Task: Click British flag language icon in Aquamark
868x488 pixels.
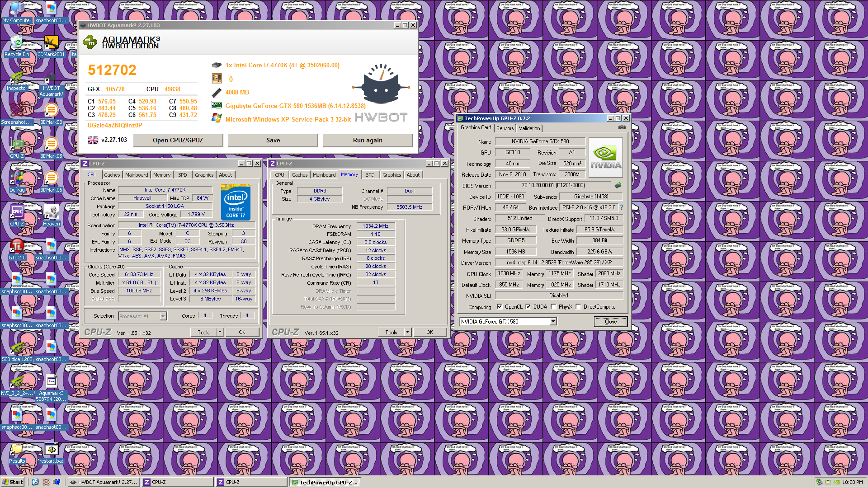Action: tap(93, 140)
